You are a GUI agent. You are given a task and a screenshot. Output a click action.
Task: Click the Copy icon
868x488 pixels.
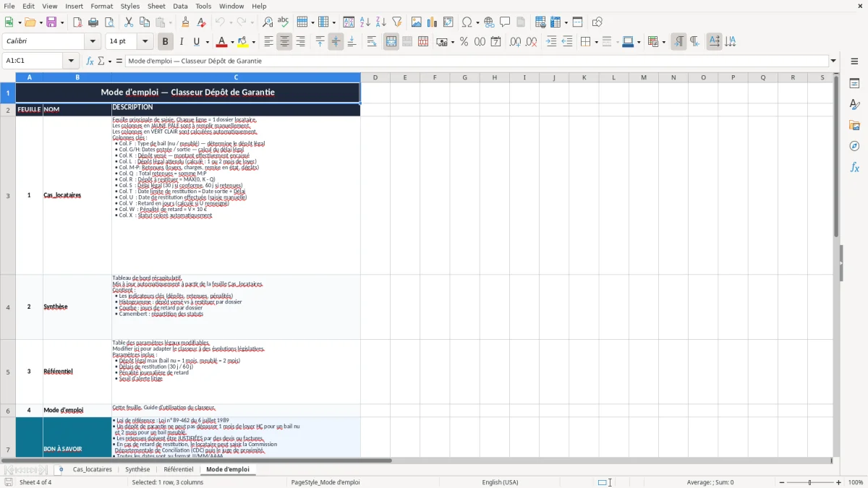point(145,22)
